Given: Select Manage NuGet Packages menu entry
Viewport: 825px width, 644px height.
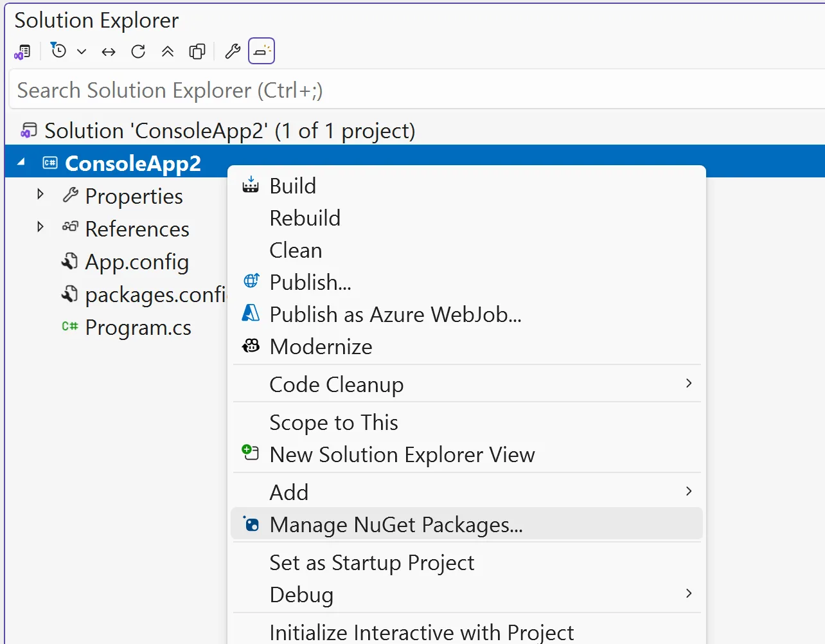Looking at the screenshot, I should 396,525.
